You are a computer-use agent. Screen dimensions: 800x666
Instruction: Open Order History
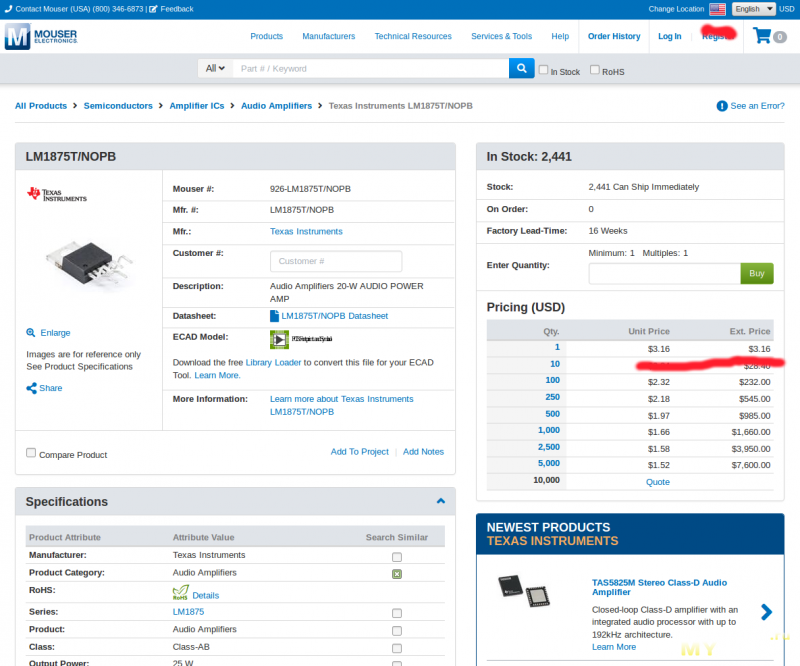(x=614, y=36)
